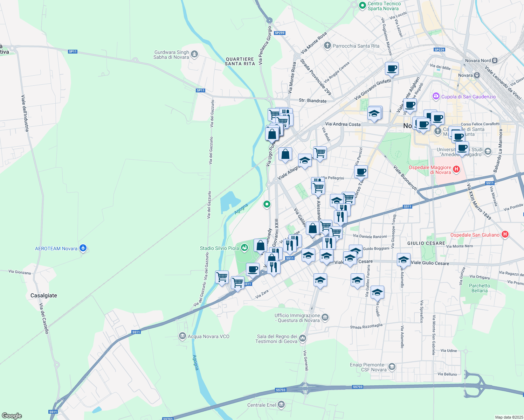The width and height of the screenshot is (524, 420).
Task: Click the Via Pellegrini street label
Action: pos(333,178)
